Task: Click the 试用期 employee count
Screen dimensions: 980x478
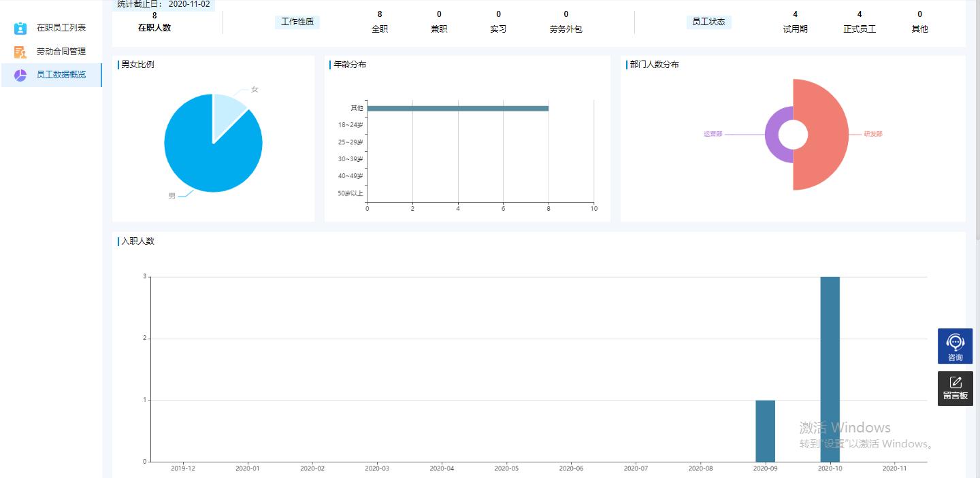Action: pyautogui.click(x=795, y=14)
